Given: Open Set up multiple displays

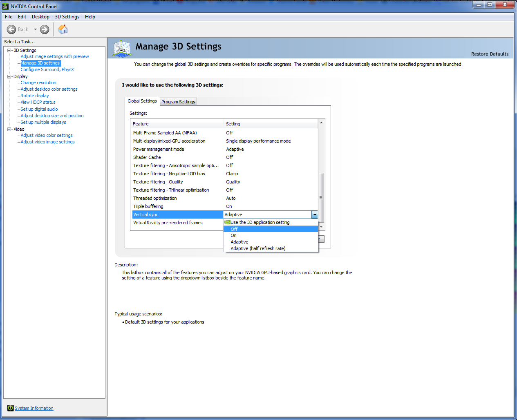Looking at the screenshot, I should pyautogui.click(x=43, y=122).
